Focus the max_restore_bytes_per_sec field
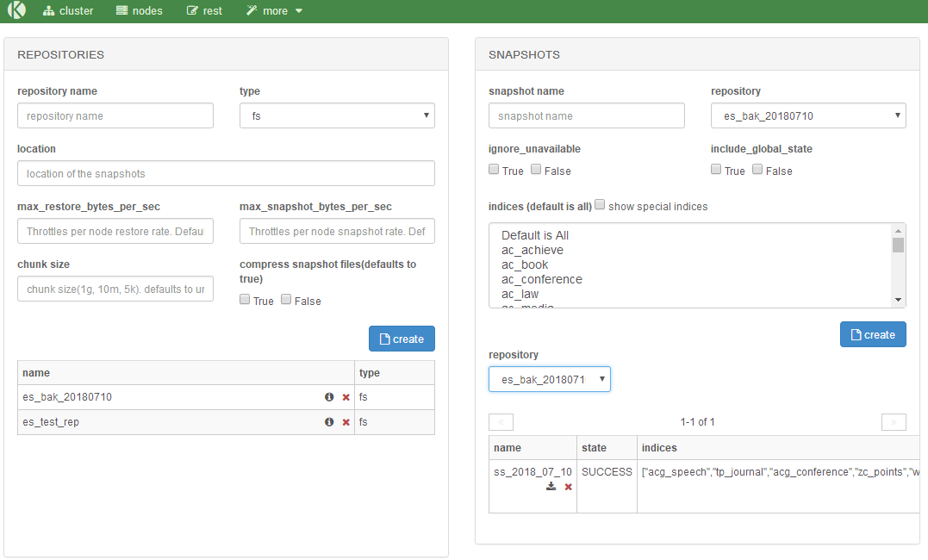 (x=115, y=231)
